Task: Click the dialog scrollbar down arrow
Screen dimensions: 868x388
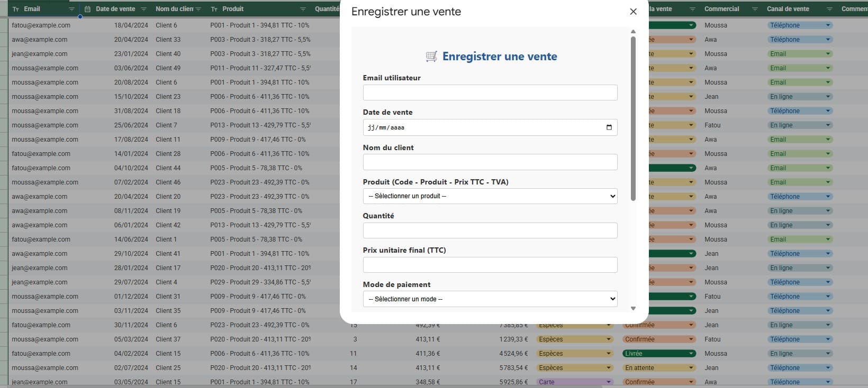Action: (x=633, y=308)
